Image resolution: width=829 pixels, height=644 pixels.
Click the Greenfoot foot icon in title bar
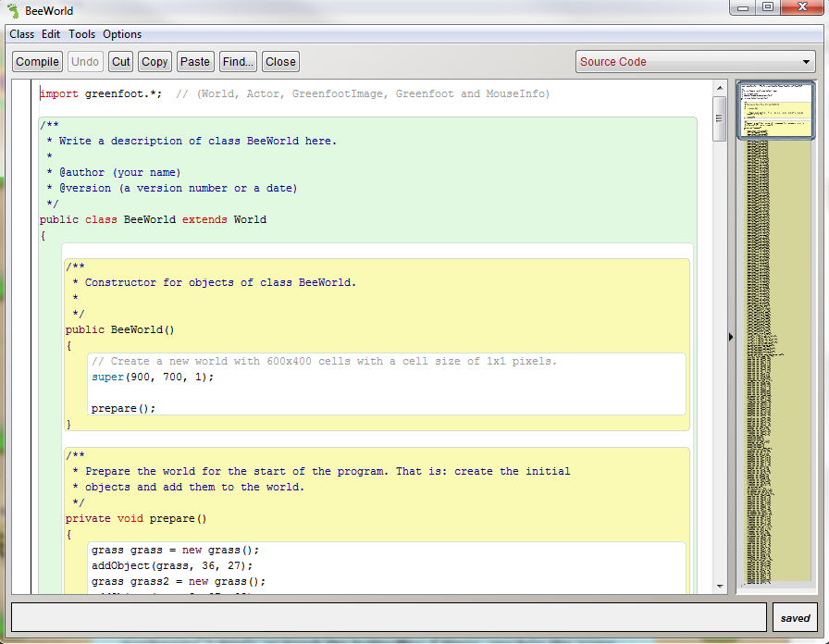12,11
